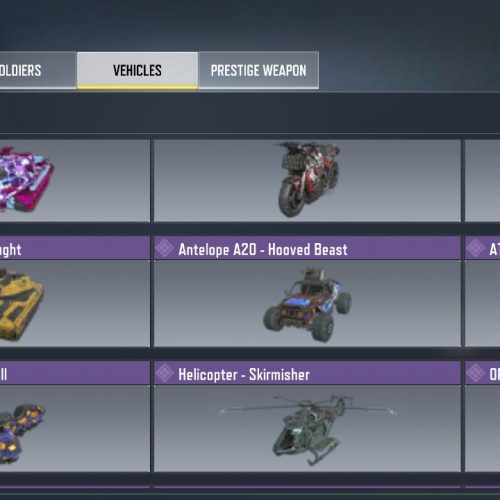Click diamond rarity icon beside Antelope A20

pyautogui.click(x=165, y=249)
